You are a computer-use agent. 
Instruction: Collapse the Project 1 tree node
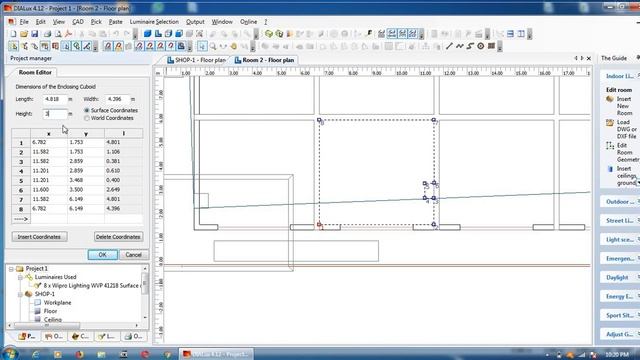11,269
